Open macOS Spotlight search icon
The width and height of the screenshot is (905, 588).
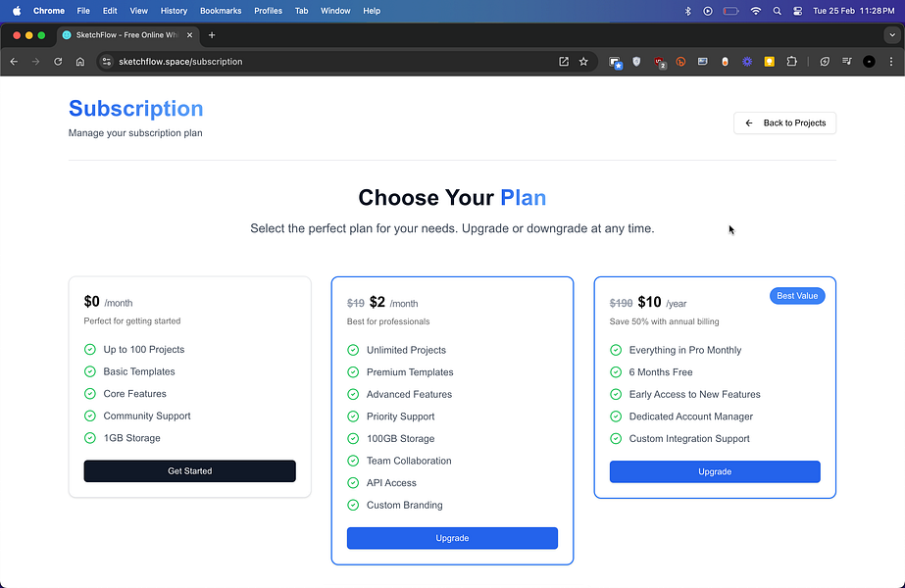click(777, 11)
